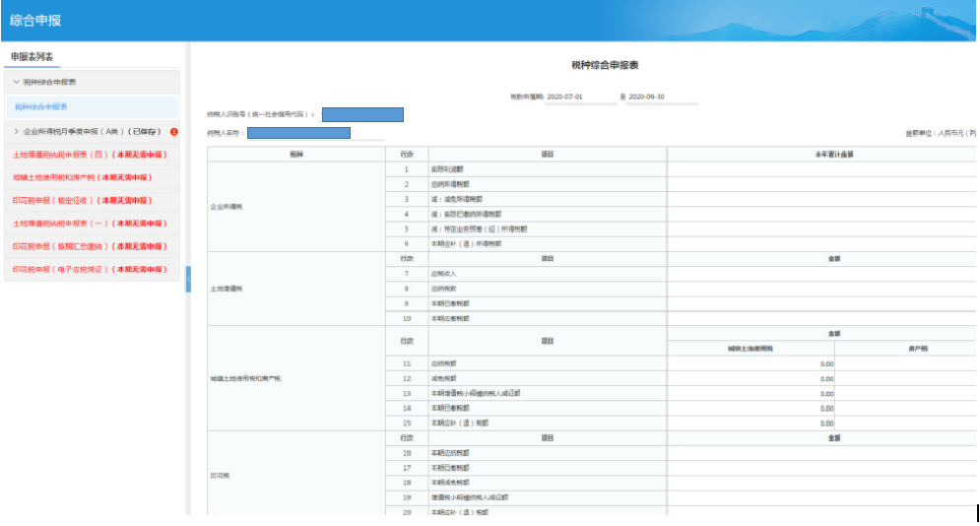
Task: Click the 0.00 value in row 15
Action: tap(827, 424)
